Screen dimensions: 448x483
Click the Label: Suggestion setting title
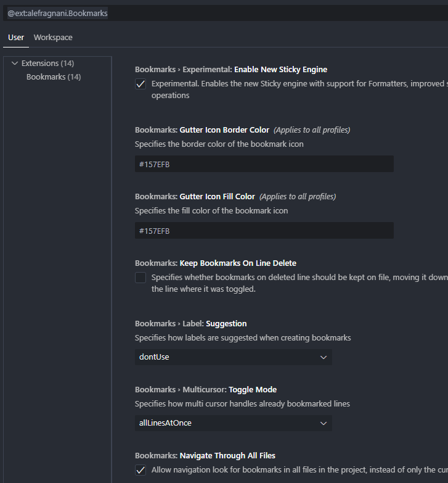[191, 323]
